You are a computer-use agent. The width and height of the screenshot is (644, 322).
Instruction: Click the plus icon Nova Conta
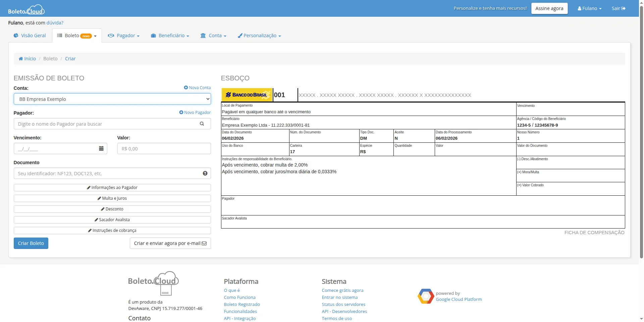(186, 87)
